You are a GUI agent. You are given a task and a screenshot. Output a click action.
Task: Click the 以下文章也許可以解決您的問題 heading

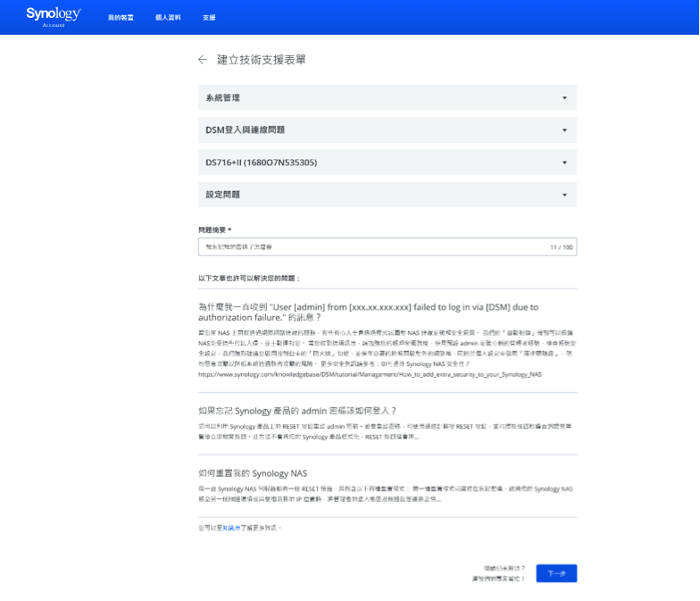click(249, 279)
